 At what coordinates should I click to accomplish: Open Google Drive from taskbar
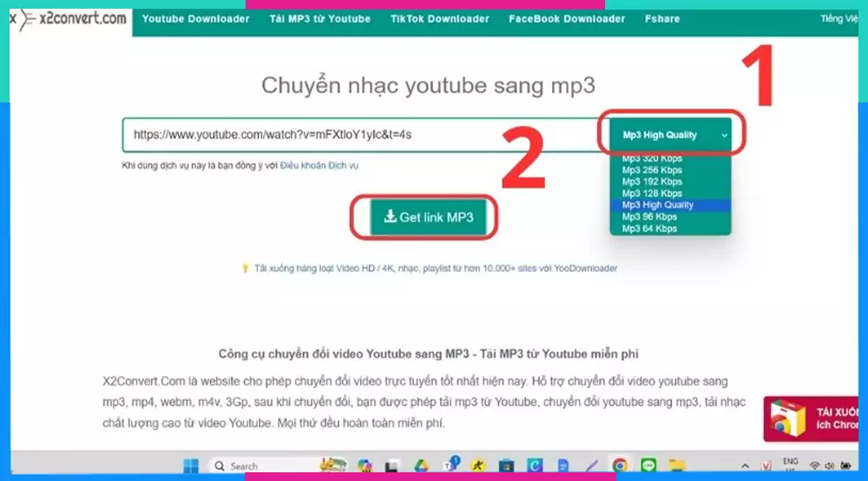pyautogui.click(x=421, y=466)
